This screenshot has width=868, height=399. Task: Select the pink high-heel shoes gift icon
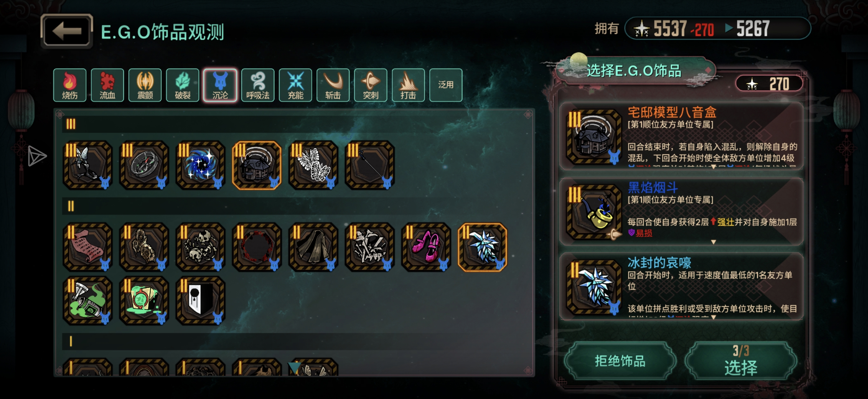point(426,247)
